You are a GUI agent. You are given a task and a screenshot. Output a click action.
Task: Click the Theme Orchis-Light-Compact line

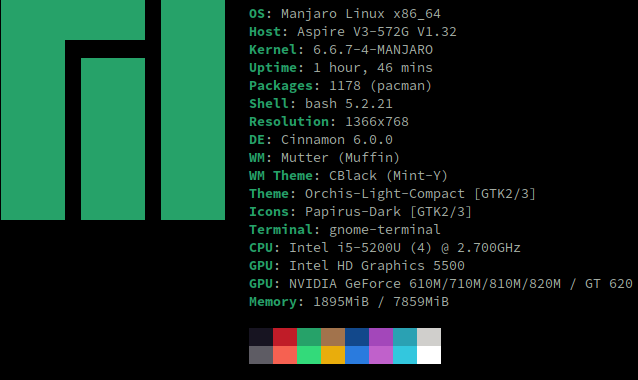(393, 194)
